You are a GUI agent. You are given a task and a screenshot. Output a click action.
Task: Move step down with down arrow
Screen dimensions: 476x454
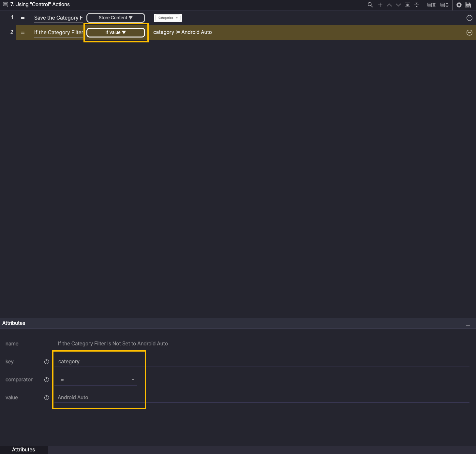(x=398, y=5)
